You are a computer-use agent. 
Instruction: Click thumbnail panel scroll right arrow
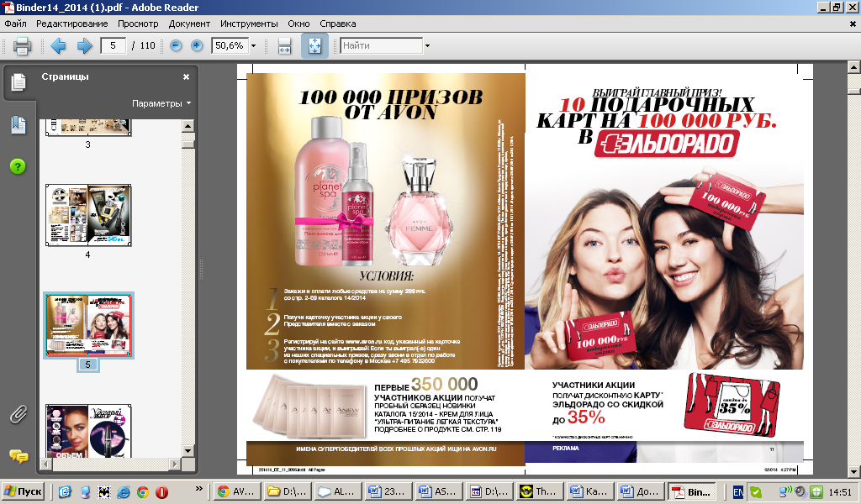pos(175,464)
